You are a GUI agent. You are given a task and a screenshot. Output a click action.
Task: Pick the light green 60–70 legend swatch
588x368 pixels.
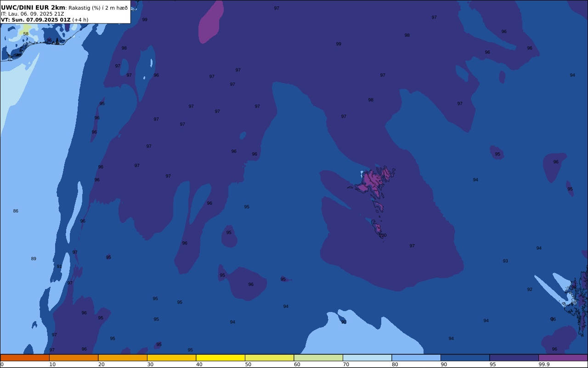point(318,357)
